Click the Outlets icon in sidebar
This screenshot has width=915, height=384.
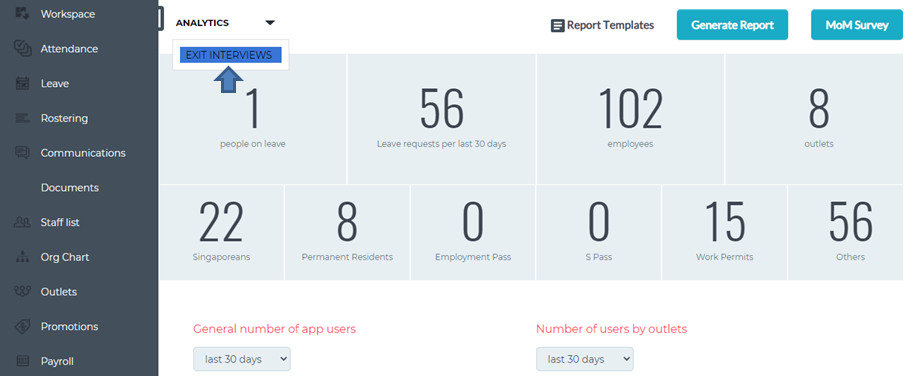pyautogui.click(x=22, y=292)
